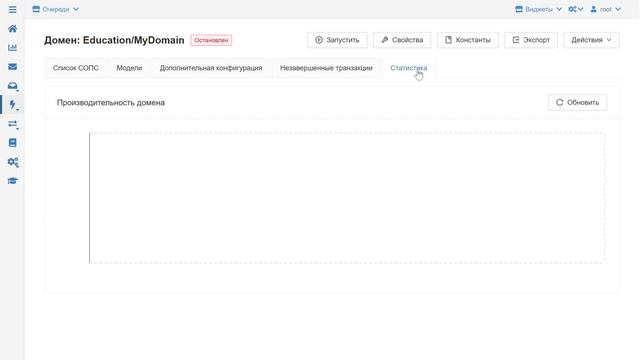Open the Дополнительная конфигурация tab

click(x=211, y=68)
